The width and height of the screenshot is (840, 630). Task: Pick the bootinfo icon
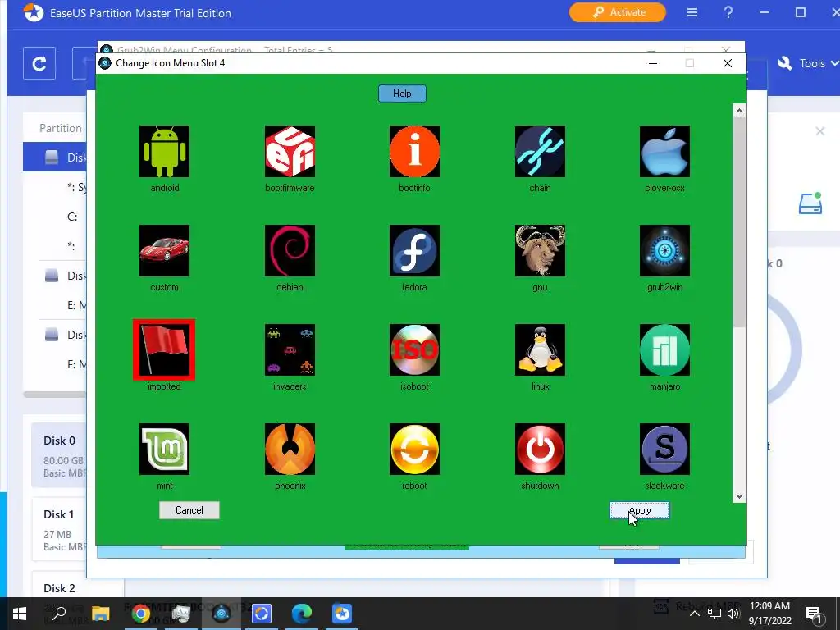pyautogui.click(x=414, y=151)
